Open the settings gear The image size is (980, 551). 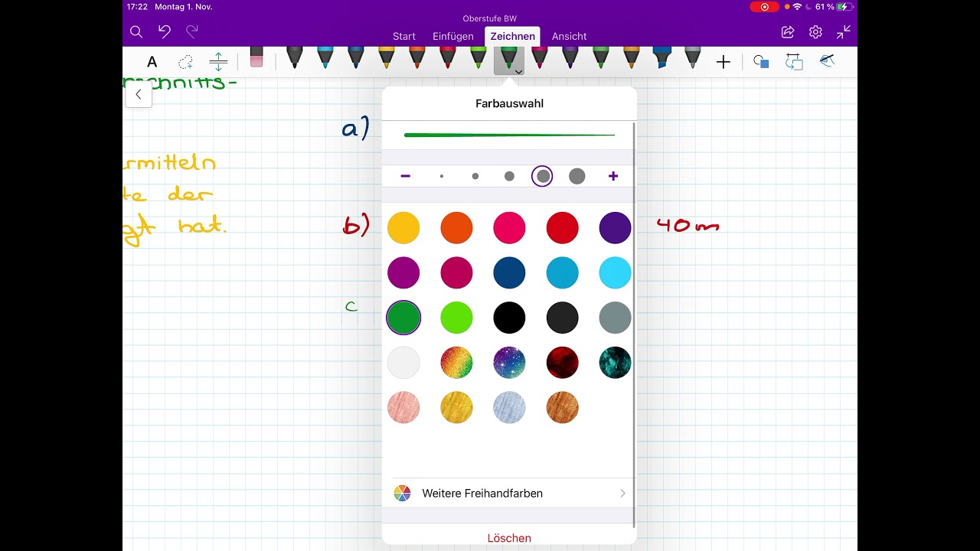pyautogui.click(x=815, y=32)
